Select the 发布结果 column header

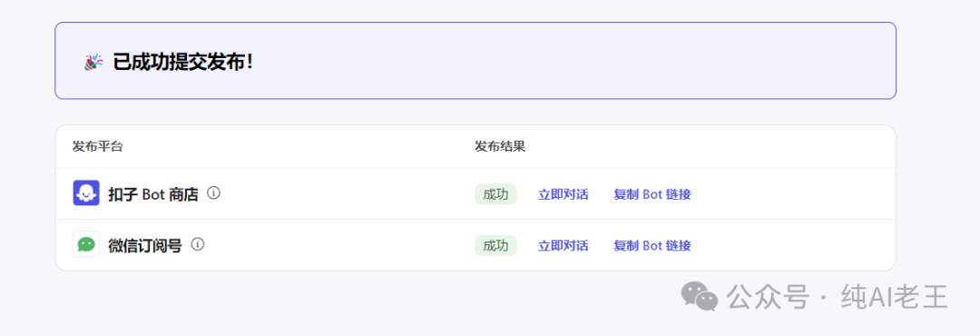[x=499, y=147]
